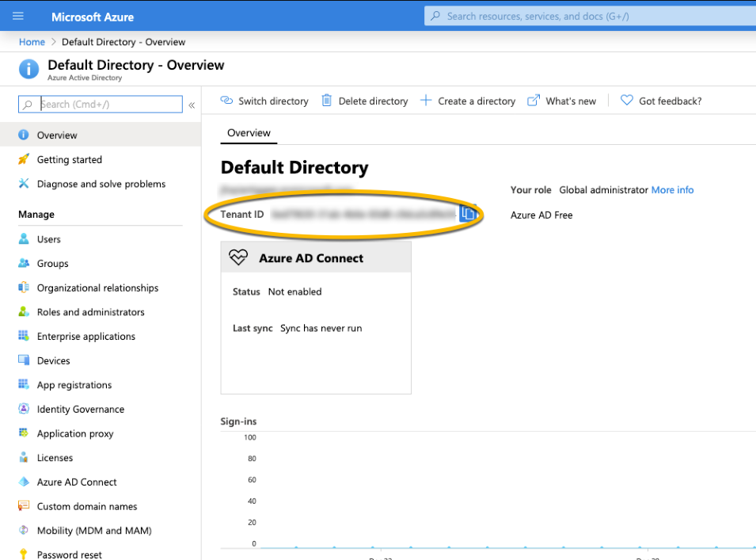This screenshot has width=756, height=560.
Task: Click the plus icon for Create a directory
Action: (x=426, y=101)
